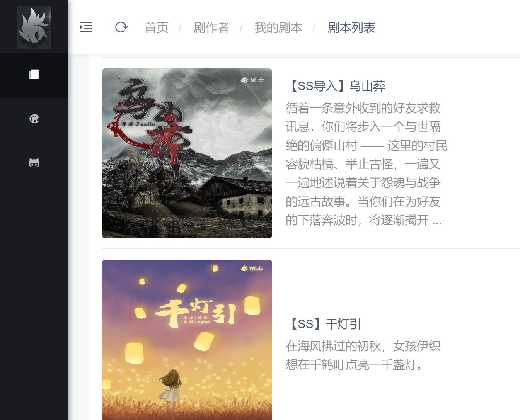This screenshot has height=420, width=520.
Task: Collapse the sidebar with the menu-fold icon
Action: point(86,27)
